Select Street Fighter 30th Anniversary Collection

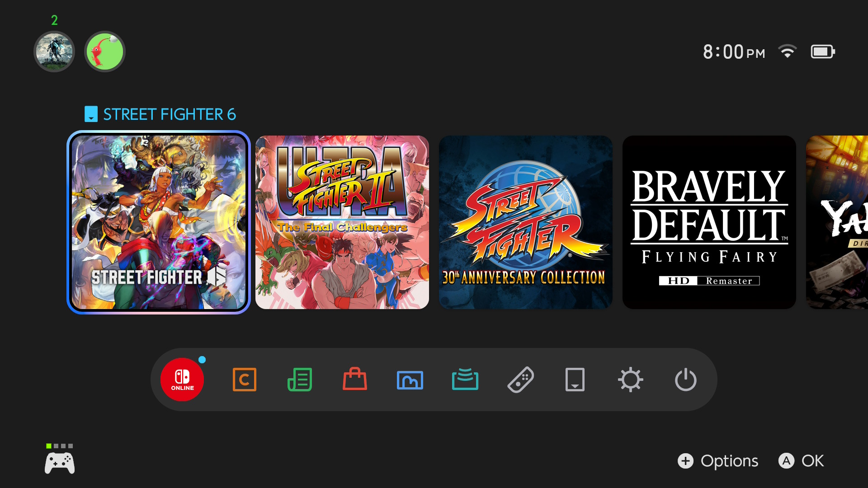[x=526, y=222]
